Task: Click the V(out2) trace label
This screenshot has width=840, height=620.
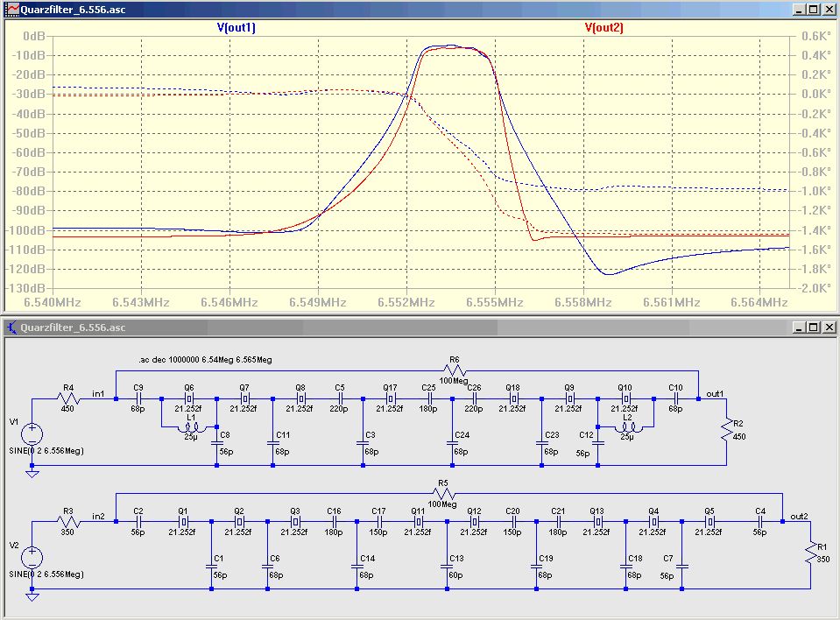Action: pyautogui.click(x=604, y=27)
